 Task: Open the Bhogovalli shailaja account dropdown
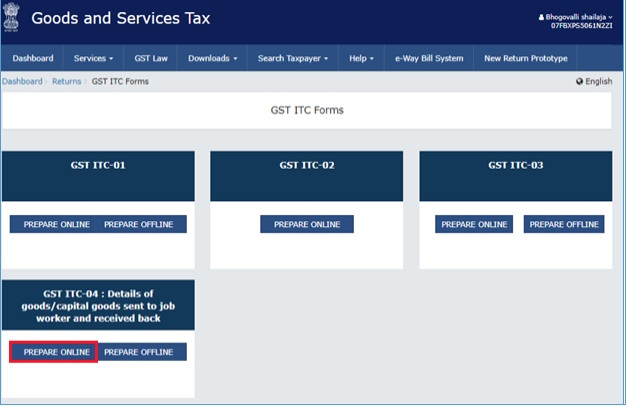click(x=575, y=17)
